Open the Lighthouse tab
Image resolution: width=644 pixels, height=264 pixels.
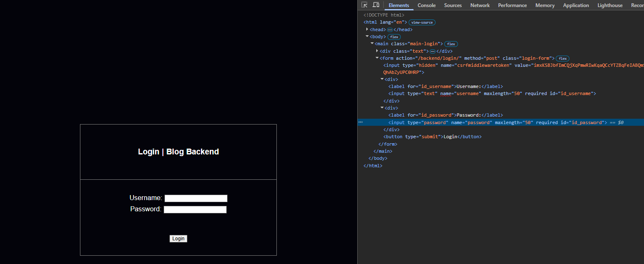coord(610,5)
